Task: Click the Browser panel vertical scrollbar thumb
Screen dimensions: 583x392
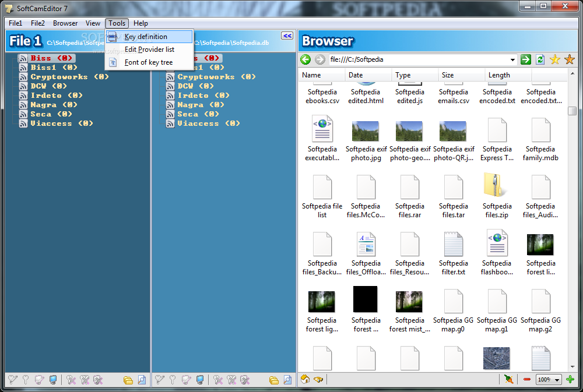Action: point(573,111)
